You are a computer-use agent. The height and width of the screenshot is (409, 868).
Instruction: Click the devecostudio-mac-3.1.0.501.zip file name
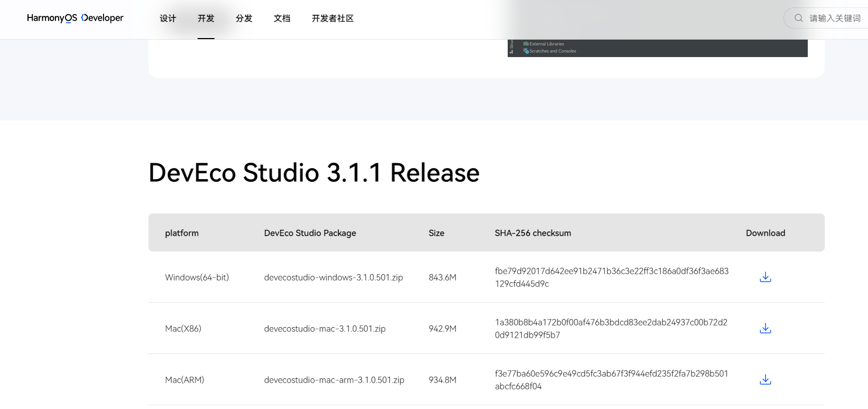pyautogui.click(x=325, y=329)
